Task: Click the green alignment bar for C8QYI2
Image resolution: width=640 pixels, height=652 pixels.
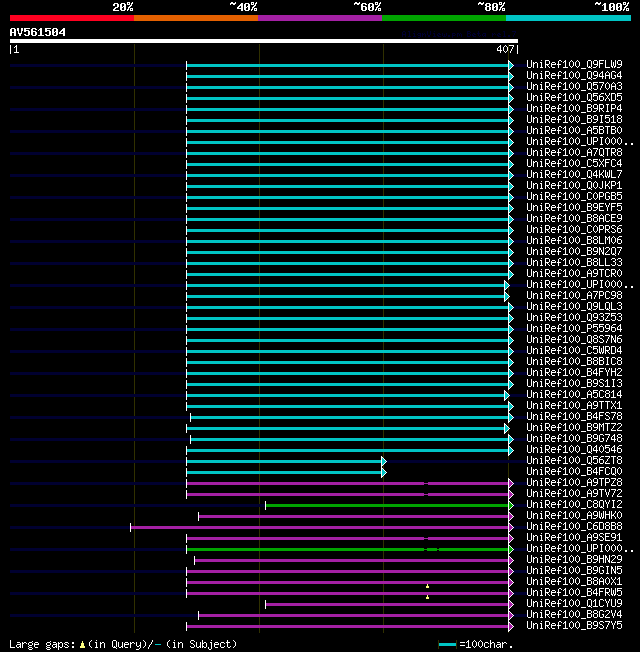Action: (389, 506)
